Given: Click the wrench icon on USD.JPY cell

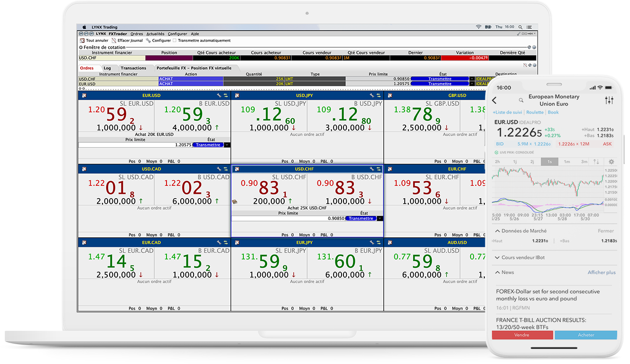Looking at the screenshot, I should [x=372, y=95].
